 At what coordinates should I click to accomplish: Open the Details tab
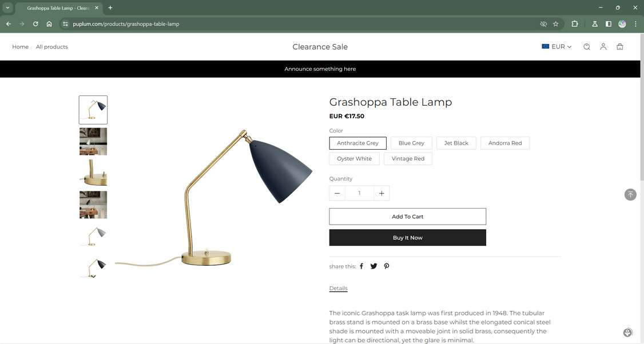pyautogui.click(x=339, y=288)
